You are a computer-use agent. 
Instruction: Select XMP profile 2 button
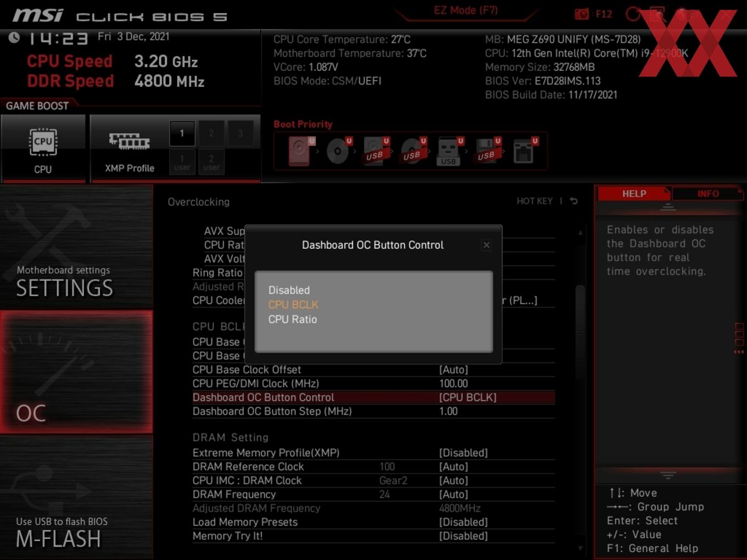211,133
